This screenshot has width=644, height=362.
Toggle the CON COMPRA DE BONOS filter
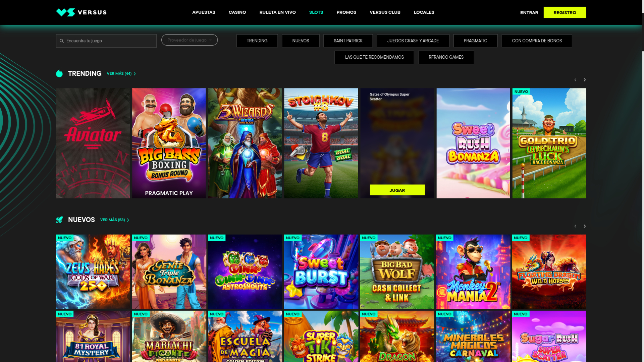pos(537,41)
